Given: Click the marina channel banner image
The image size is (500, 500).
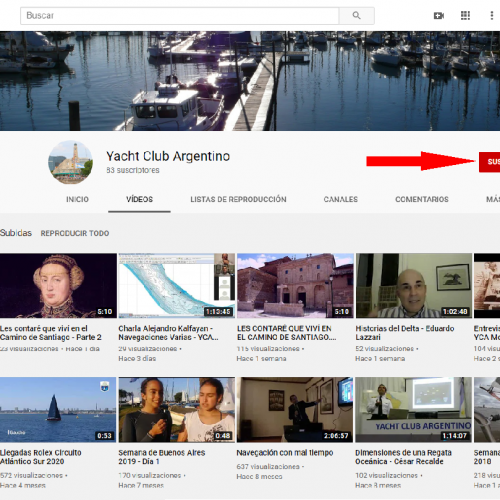Looking at the screenshot, I should pyautogui.click(x=250, y=81).
